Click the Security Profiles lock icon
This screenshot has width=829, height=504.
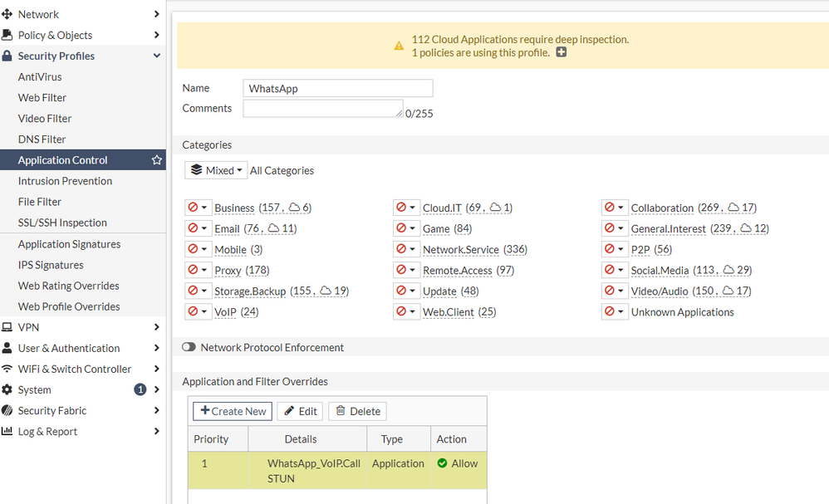[x=7, y=56]
